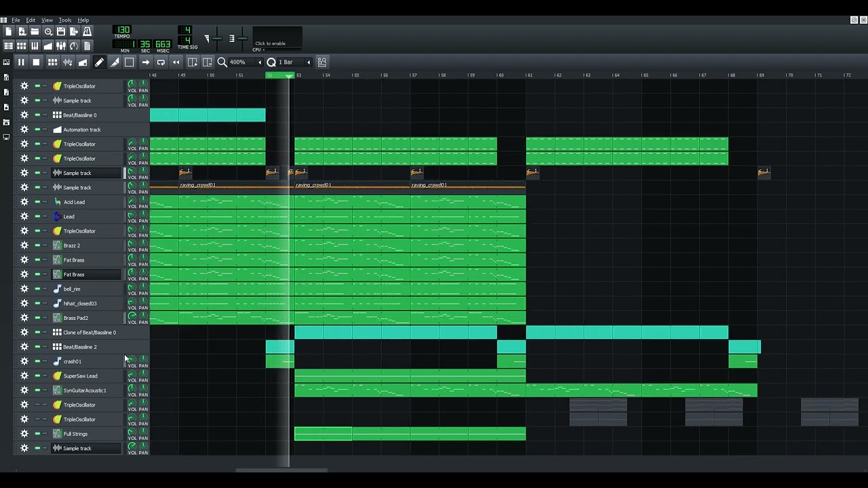
Task: Select the Draw mode pencil
Action: [99, 62]
